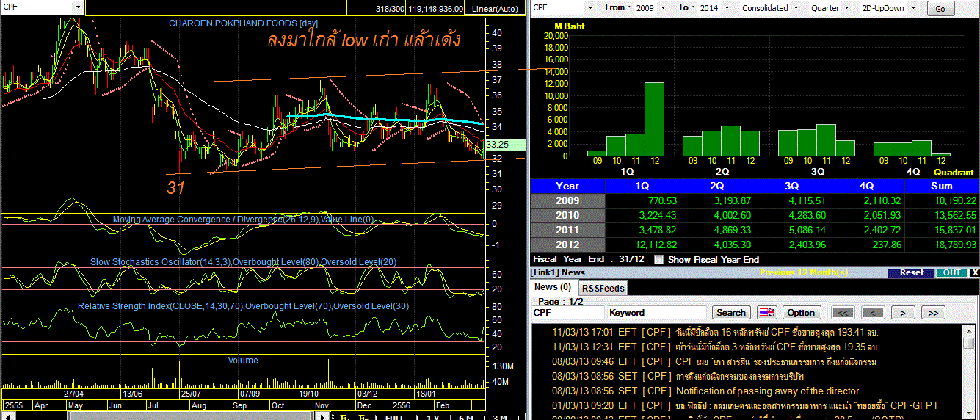Click the CPF symbol field in news search

point(568,313)
